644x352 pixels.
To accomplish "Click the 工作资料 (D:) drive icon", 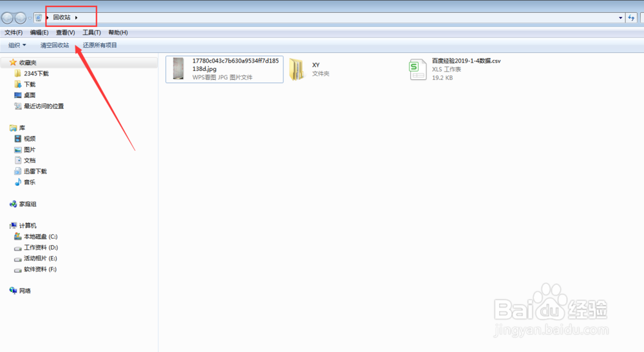I will [17, 248].
